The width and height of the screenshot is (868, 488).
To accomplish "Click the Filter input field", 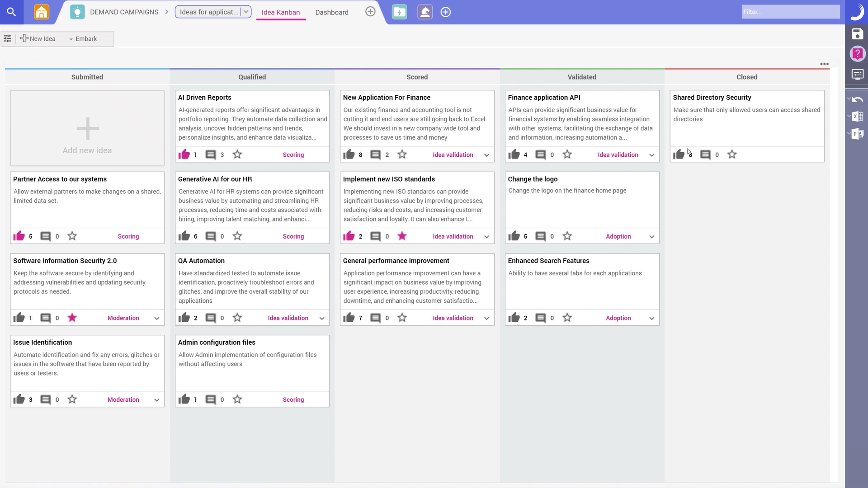I will (791, 12).
